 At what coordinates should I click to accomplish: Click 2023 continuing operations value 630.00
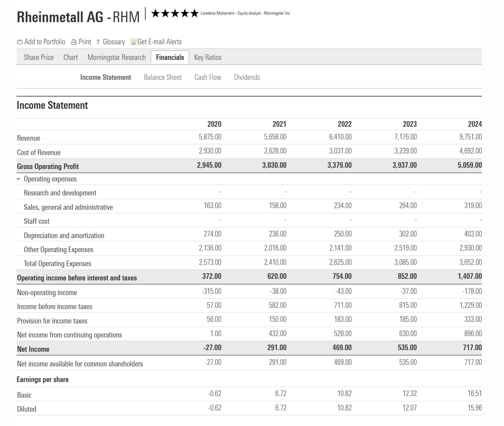408,334
